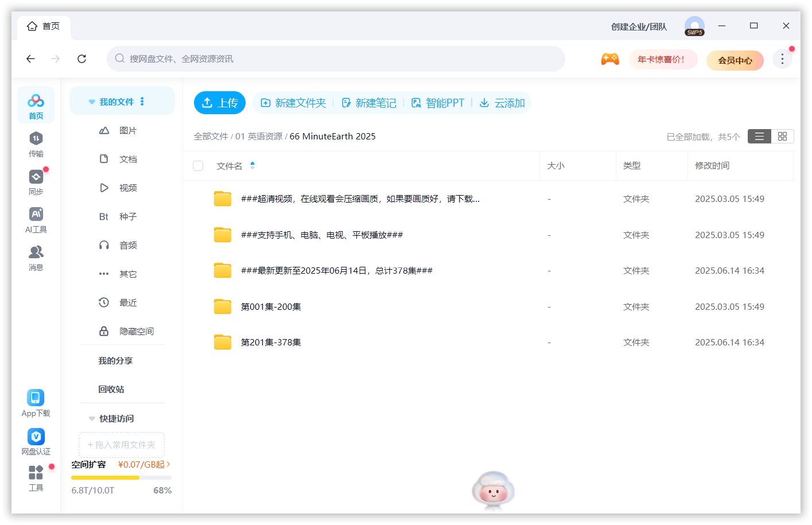
Task: Collapse the 我的文件 section
Action: (x=92, y=102)
